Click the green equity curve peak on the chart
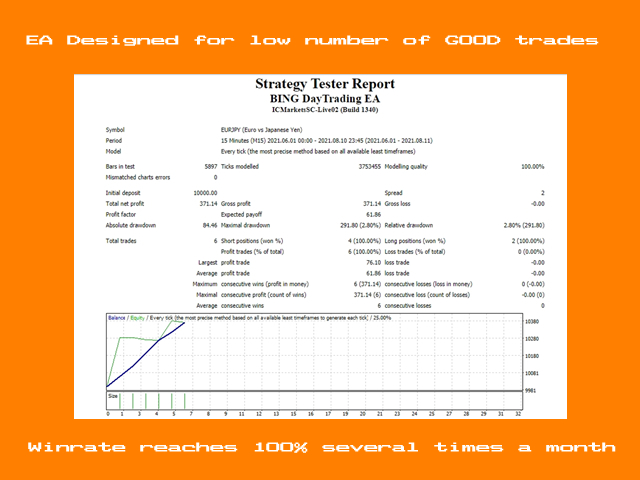640x480 pixels. click(173, 321)
